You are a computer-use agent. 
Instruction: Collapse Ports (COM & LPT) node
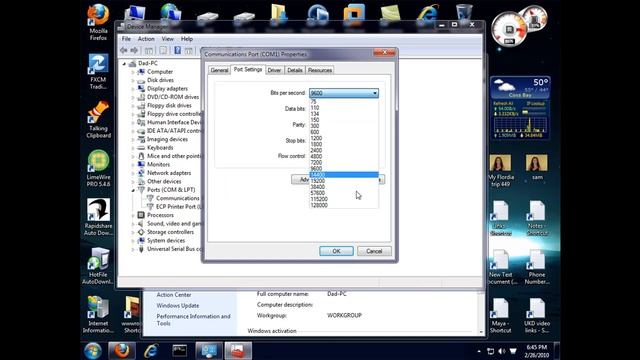133,190
